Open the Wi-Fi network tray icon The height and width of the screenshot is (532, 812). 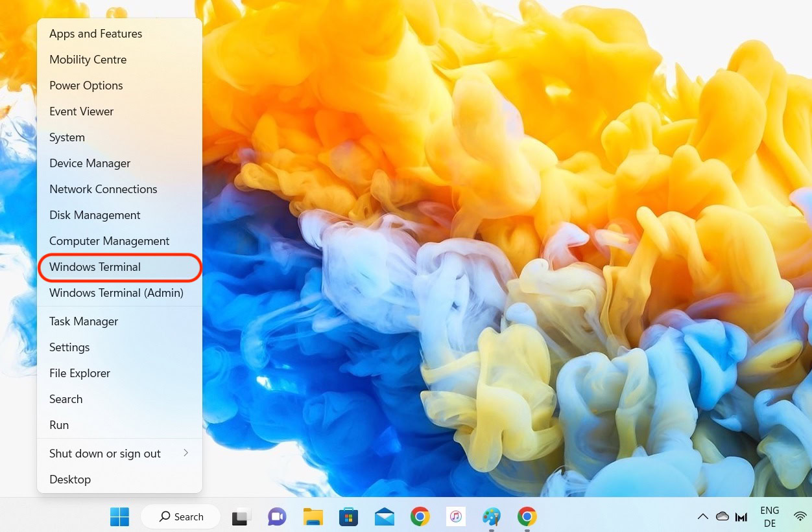coord(800,516)
